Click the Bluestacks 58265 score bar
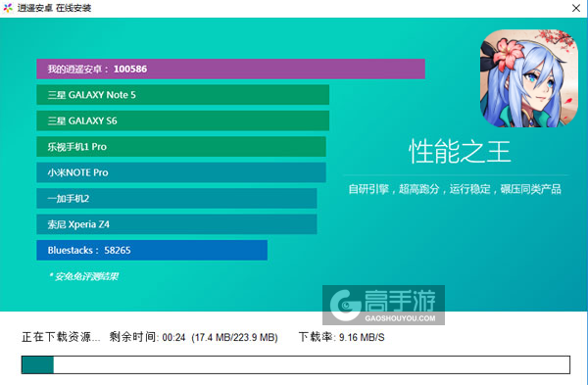 (x=152, y=250)
